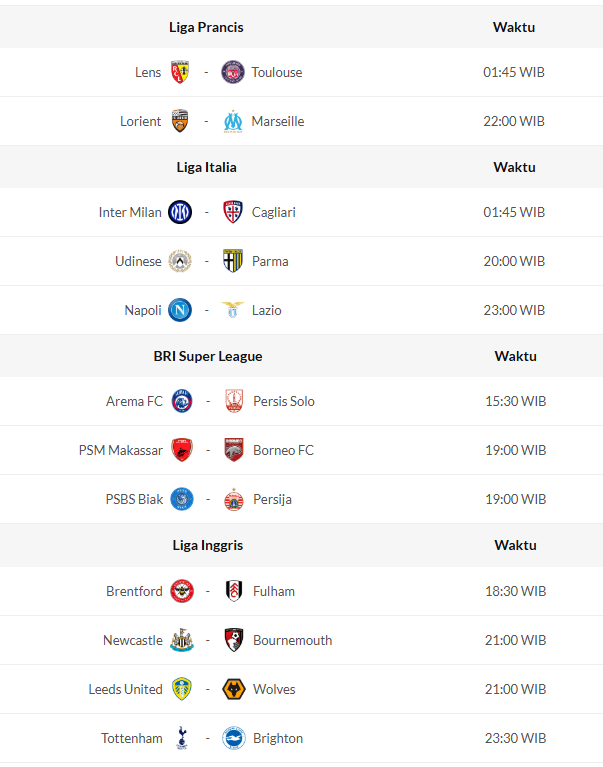Click the Toulouse club logo

click(x=233, y=72)
